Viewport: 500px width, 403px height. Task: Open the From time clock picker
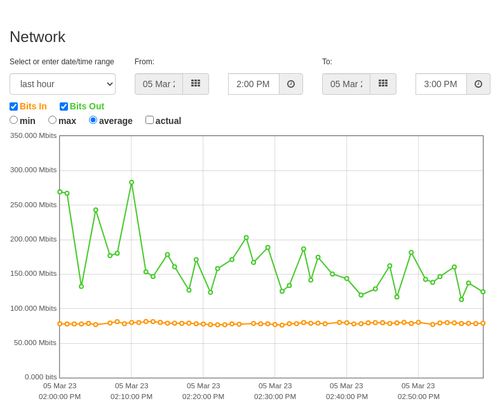tap(291, 84)
